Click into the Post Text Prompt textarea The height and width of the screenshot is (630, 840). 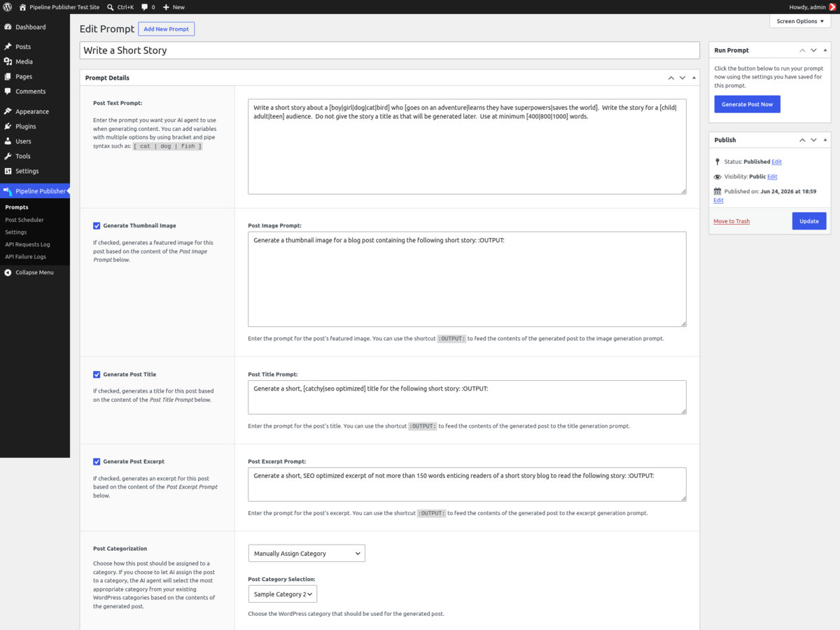point(467,146)
